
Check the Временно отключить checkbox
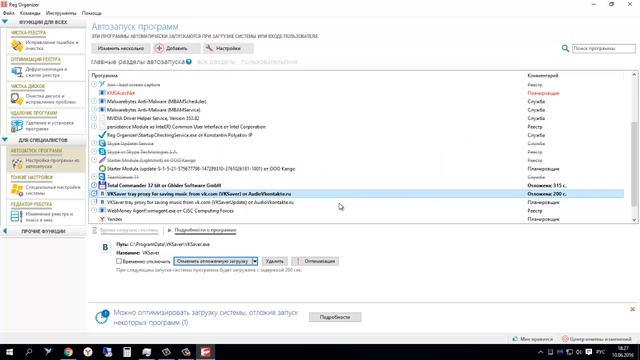coord(119,261)
